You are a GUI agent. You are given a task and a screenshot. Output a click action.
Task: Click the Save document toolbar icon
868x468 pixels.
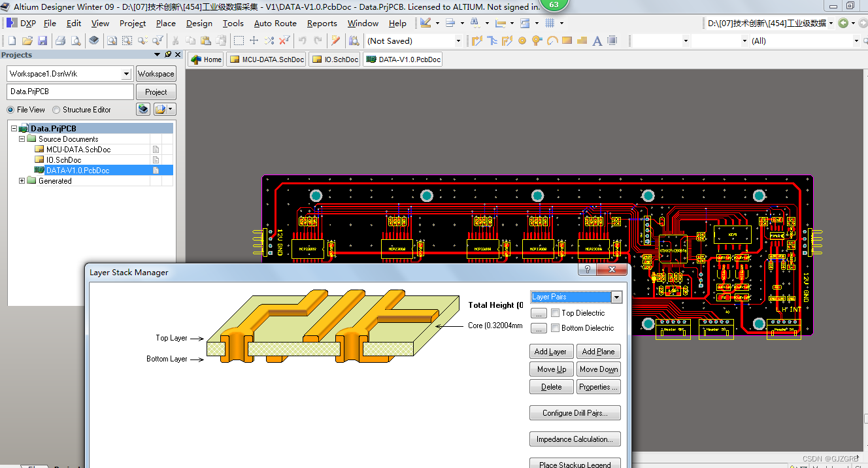pyautogui.click(x=42, y=41)
